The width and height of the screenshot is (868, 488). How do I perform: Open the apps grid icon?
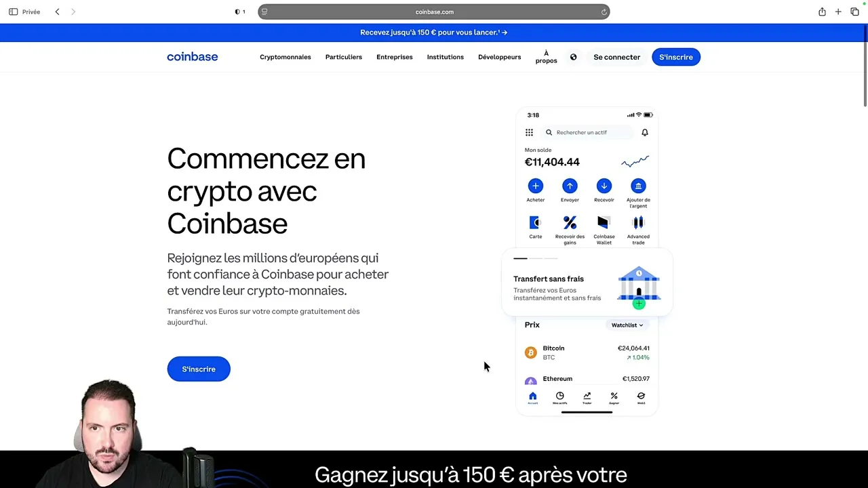pyautogui.click(x=529, y=132)
